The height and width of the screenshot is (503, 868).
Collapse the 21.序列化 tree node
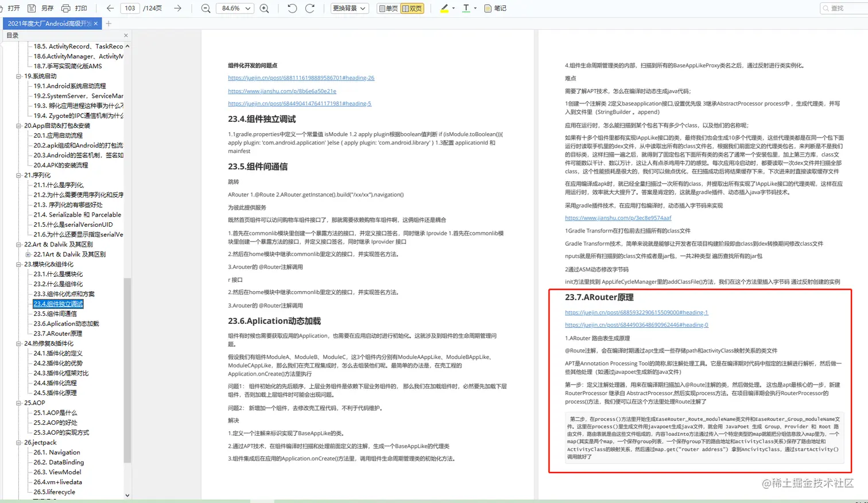19,175
